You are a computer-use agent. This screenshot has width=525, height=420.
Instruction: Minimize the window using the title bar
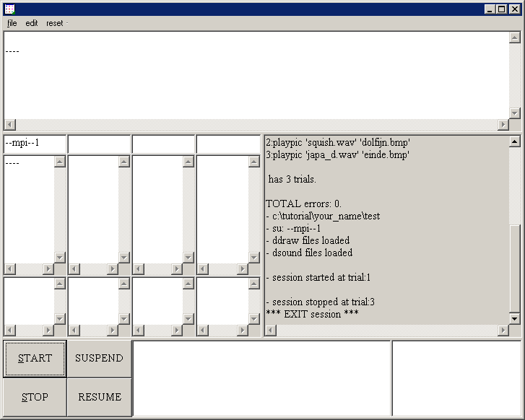(490, 9)
